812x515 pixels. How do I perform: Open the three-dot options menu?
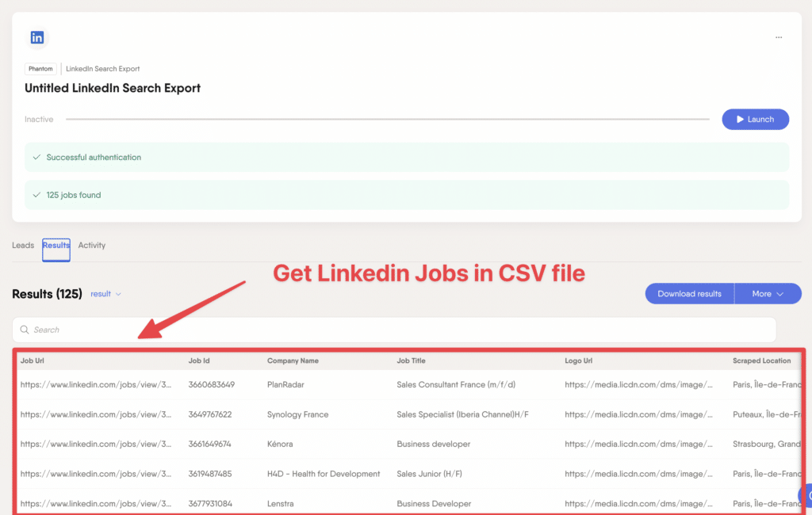[779, 37]
